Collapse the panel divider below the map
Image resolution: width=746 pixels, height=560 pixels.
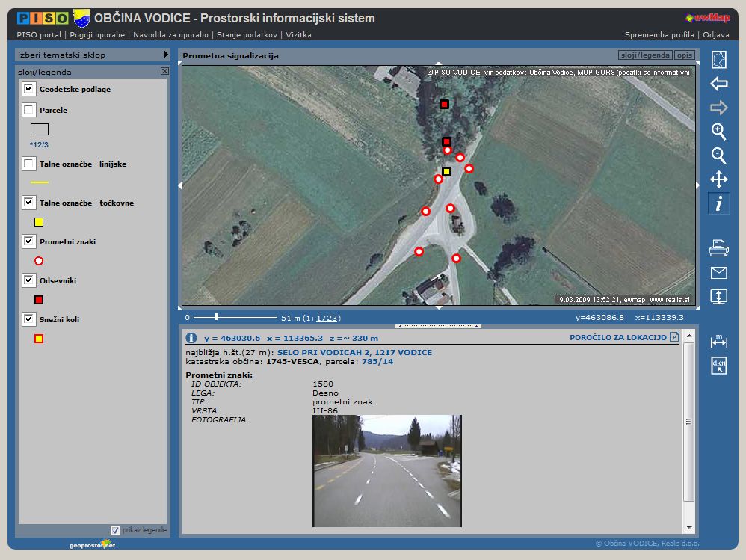coord(438,326)
